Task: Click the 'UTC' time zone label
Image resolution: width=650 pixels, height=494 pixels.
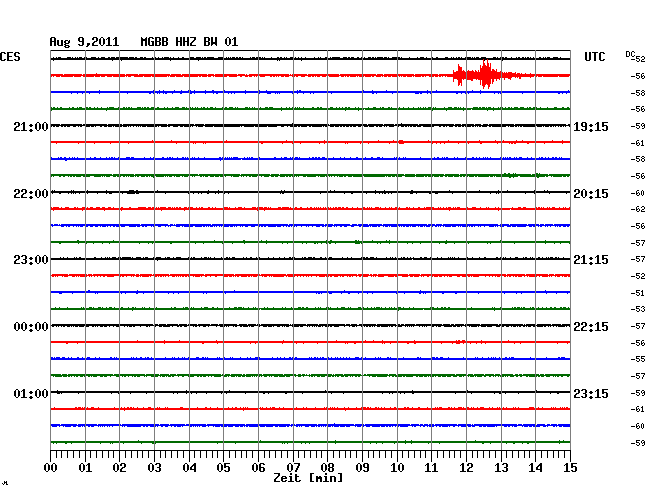Action: point(595,57)
